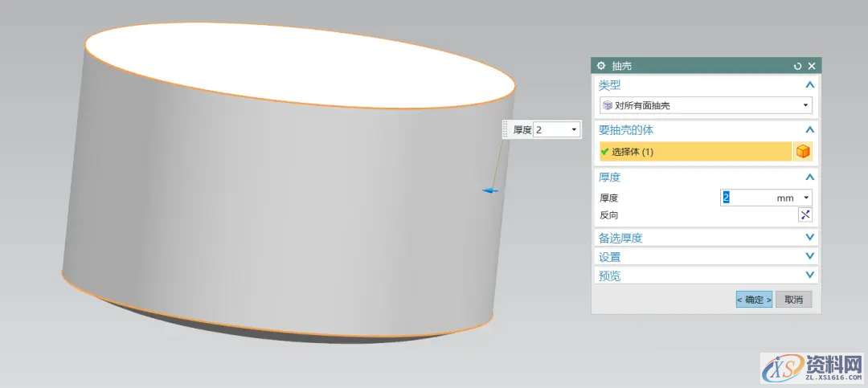The height and width of the screenshot is (388, 868).
Task: Open the floating 厚度 value dropdown arrow
Action: pyautogui.click(x=574, y=129)
